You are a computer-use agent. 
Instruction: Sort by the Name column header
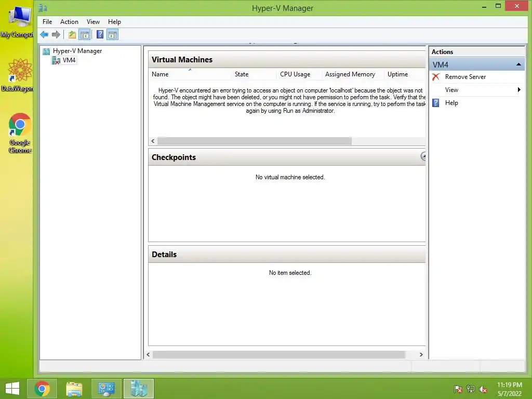190,74
